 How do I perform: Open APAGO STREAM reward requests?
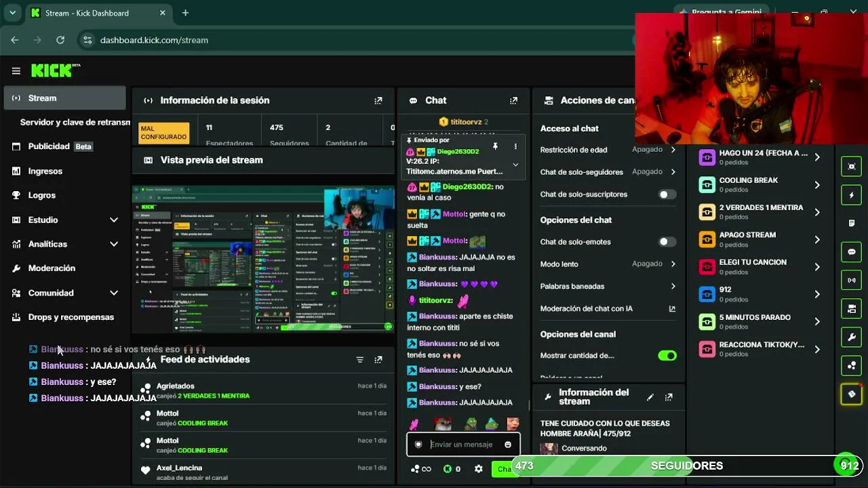pos(760,239)
